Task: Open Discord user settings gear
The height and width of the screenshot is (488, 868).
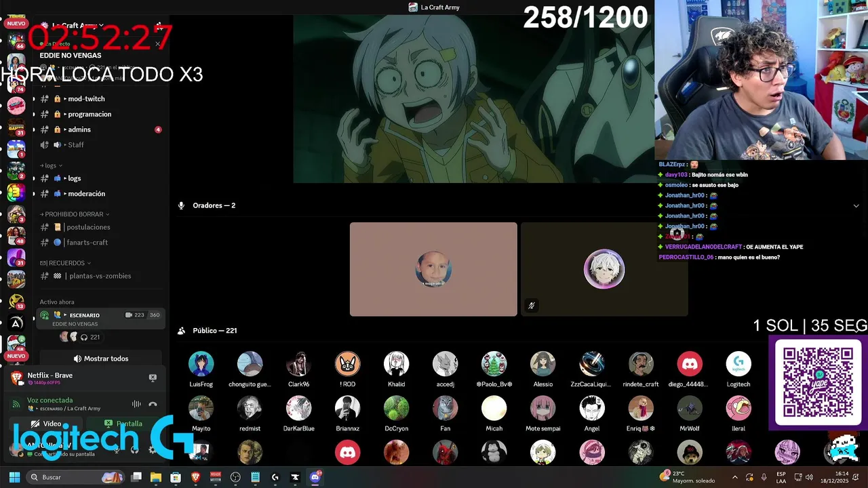Action: (x=152, y=449)
